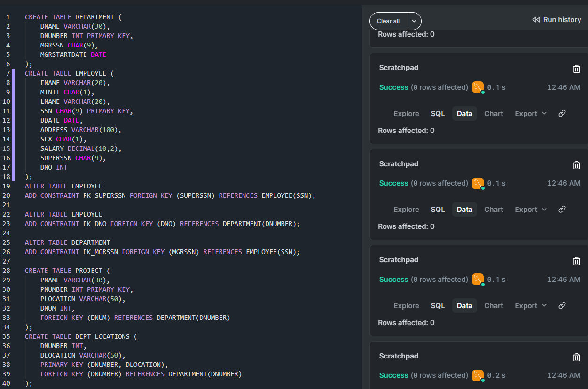This screenshot has width=588, height=389.
Task: Delete the topmost full Scratchpad result card
Action: coord(576,69)
